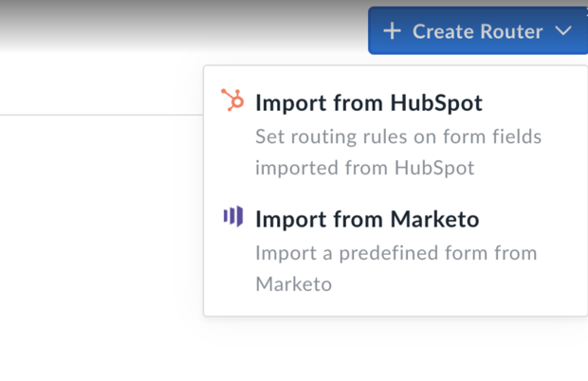Click 'Set routing rules on form fields' text
This screenshot has height=381, width=588.
pyautogui.click(x=398, y=136)
